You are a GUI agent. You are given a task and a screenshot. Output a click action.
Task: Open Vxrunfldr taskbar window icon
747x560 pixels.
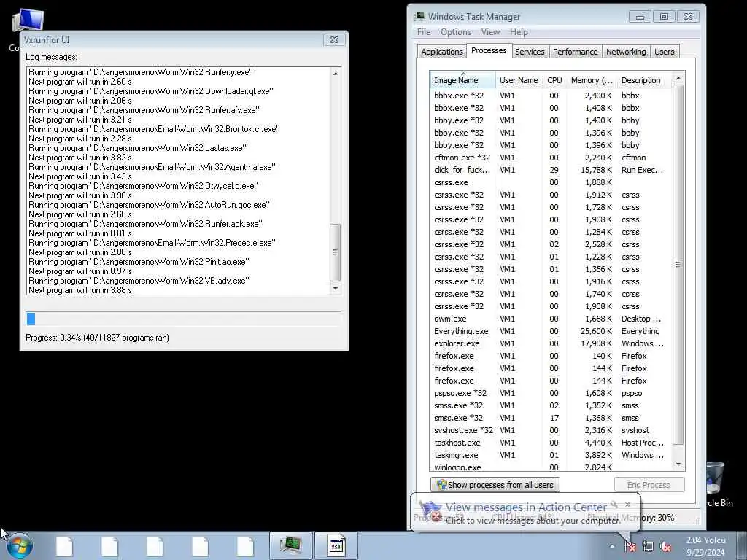(336, 545)
